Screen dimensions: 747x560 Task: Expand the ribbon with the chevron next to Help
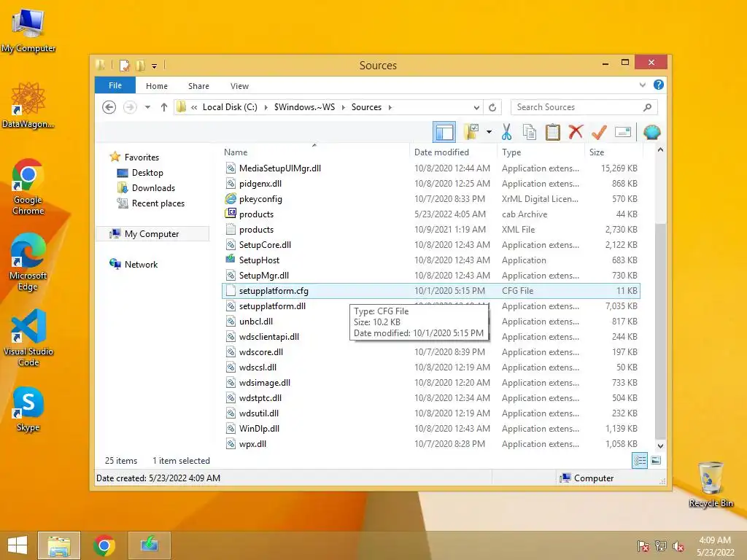642,85
